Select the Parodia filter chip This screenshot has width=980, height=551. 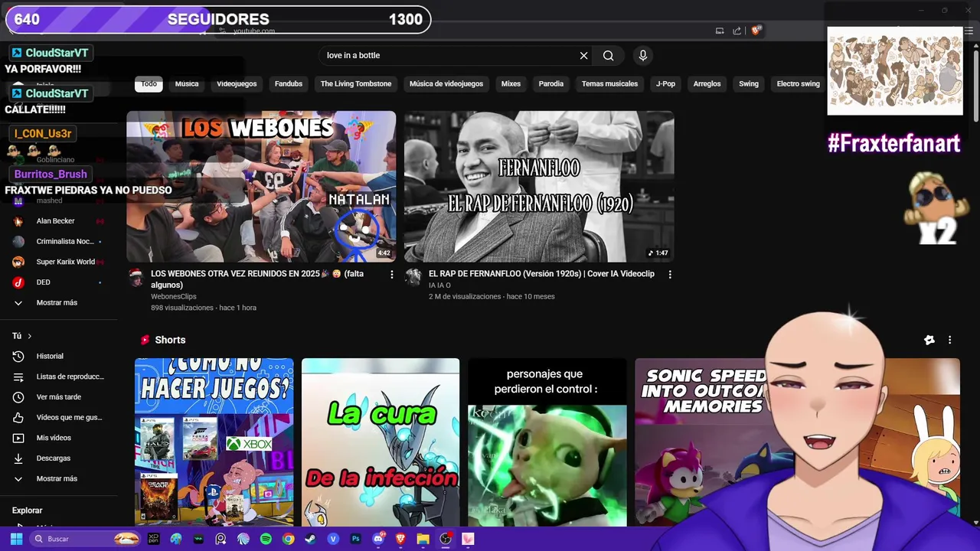point(550,84)
